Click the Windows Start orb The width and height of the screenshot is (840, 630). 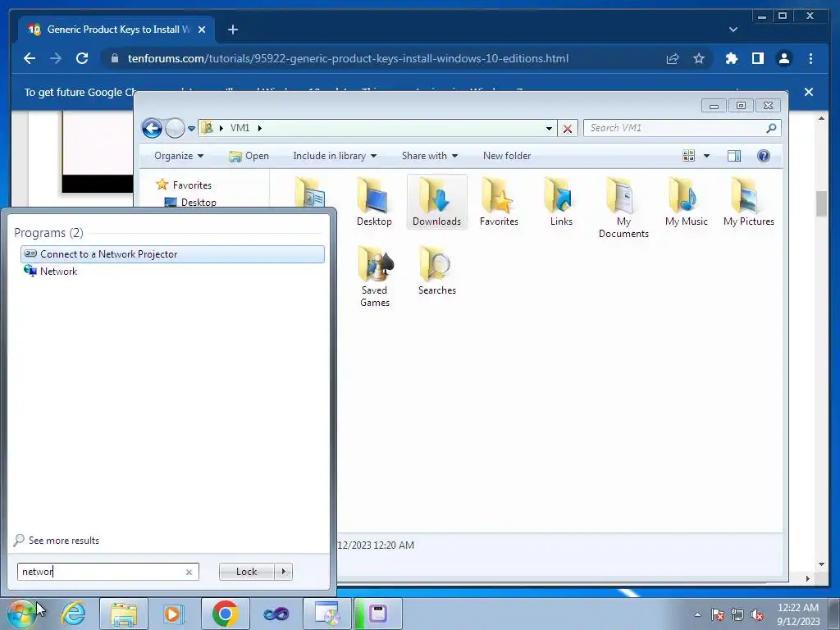[x=21, y=614]
